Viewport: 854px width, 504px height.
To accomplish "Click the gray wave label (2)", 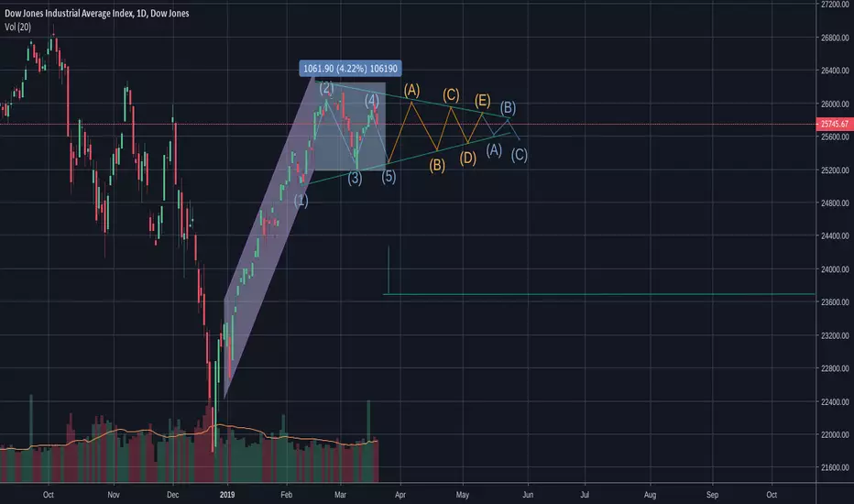I will point(326,88).
